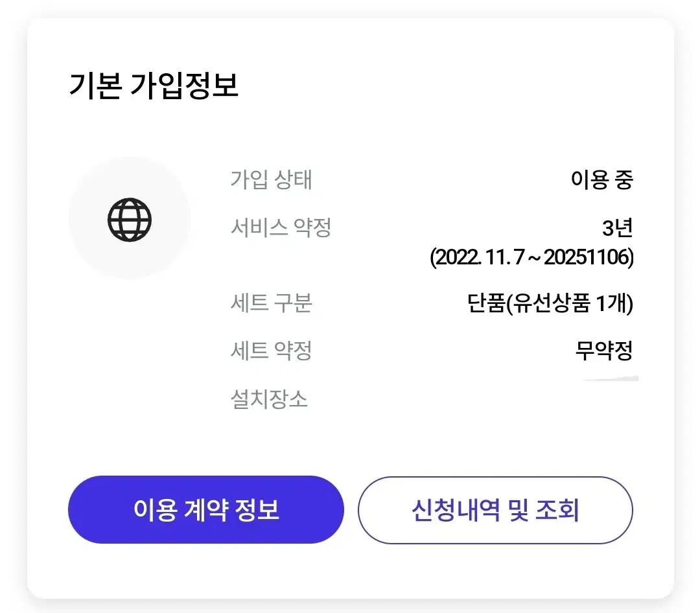Click the 가입 상태 label
The image size is (700, 613).
click(x=271, y=179)
